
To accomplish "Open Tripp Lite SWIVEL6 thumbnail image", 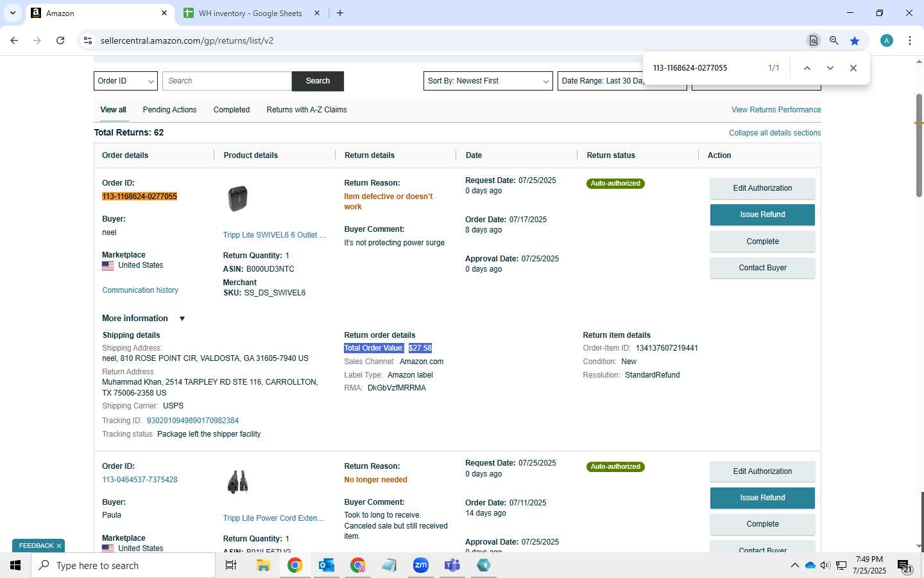I will tap(237, 198).
